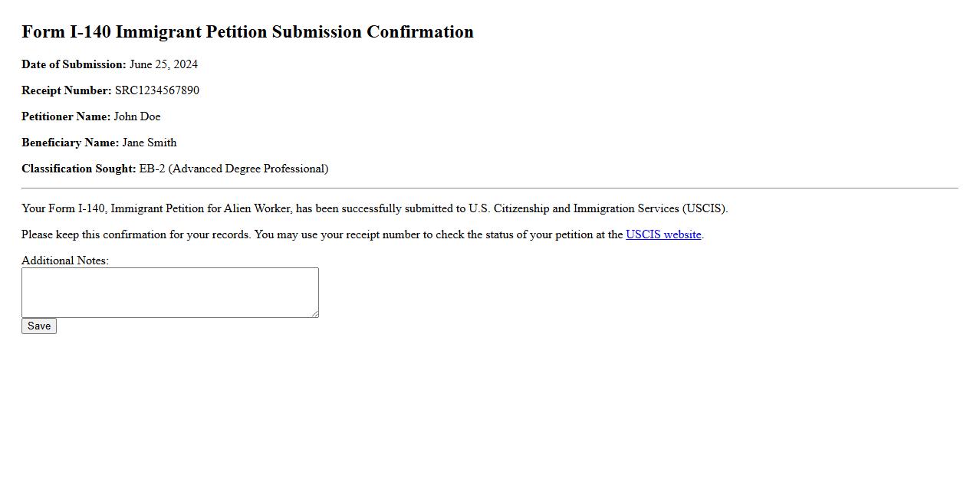Image resolution: width=980 pixels, height=498 pixels.
Task: Click the Date of Submission label
Action: point(74,64)
